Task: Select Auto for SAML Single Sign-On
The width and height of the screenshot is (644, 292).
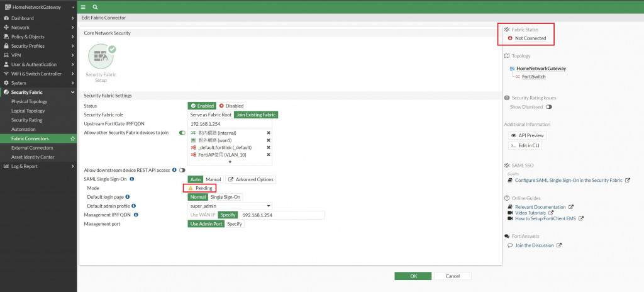Action: [x=196, y=179]
